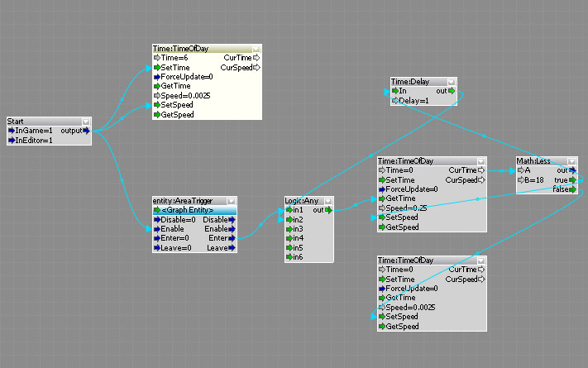Click the out port arrow on Time:Delay
The width and height of the screenshot is (588, 368).
(452, 91)
